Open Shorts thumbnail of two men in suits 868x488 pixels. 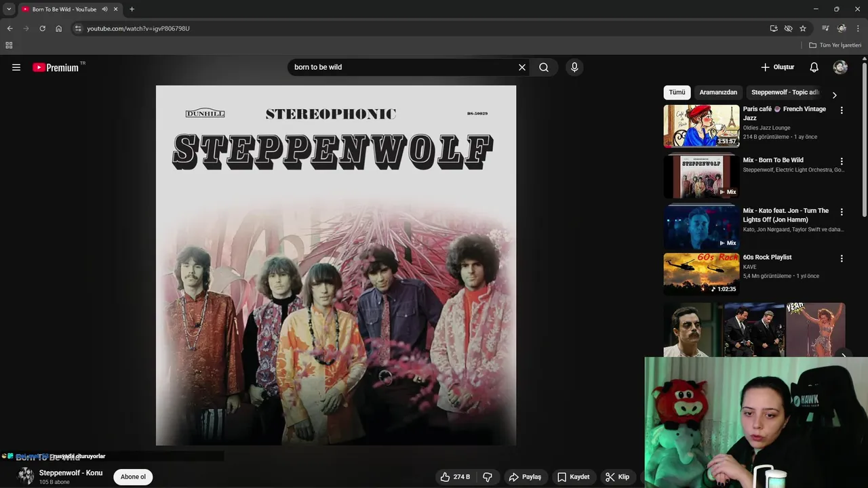tap(754, 329)
